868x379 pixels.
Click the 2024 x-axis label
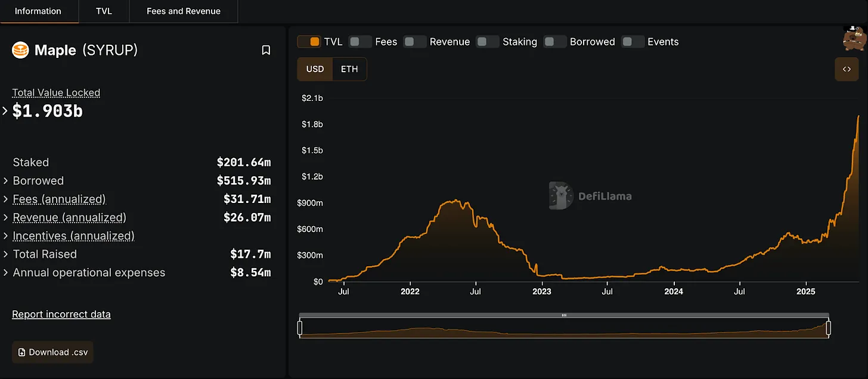click(674, 292)
